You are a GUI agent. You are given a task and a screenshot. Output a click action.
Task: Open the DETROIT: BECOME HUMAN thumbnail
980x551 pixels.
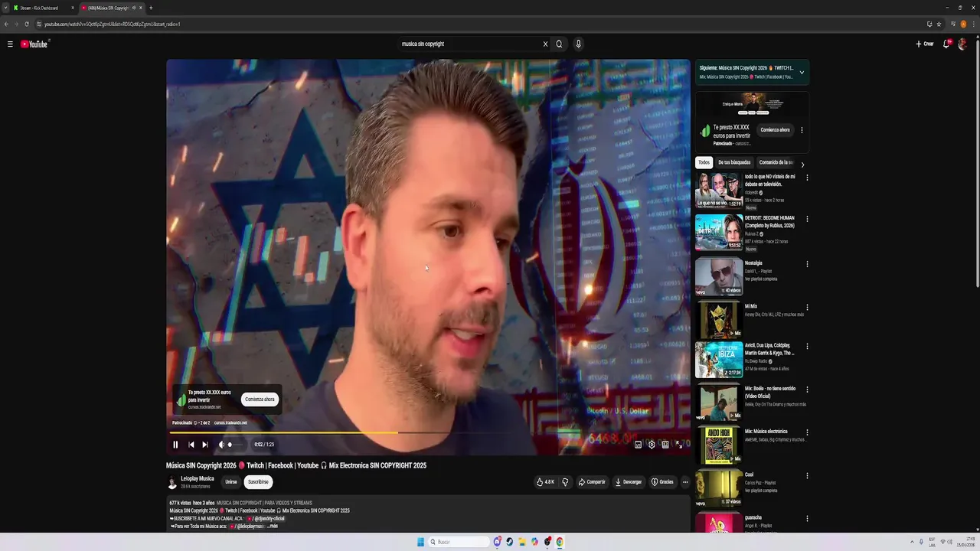[719, 232]
